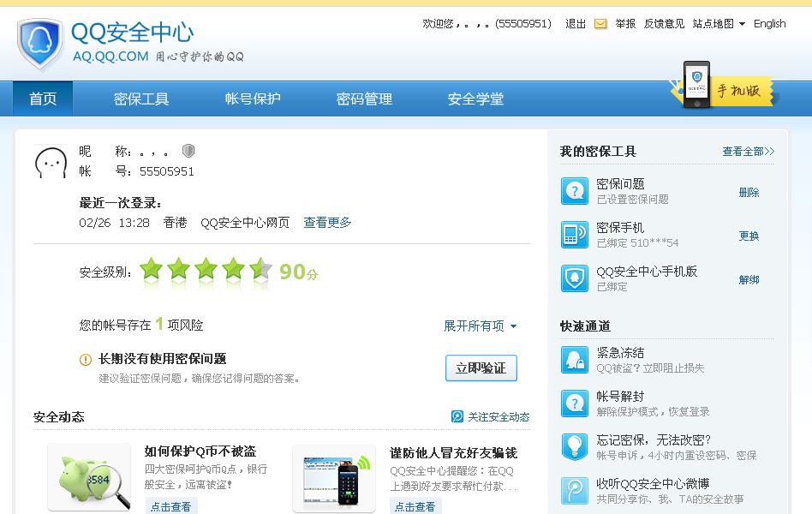Click the 帐号解封 question mark icon
This screenshot has width=812, height=514.
tap(574, 403)
